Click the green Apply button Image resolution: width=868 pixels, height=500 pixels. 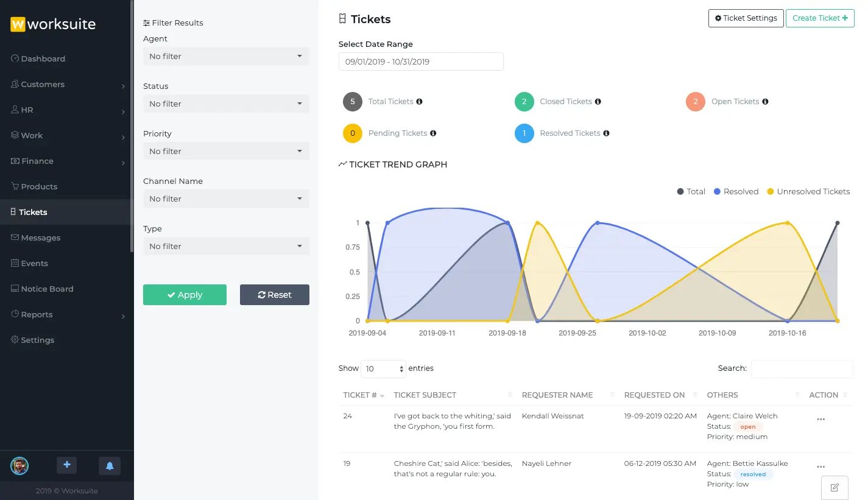[185, 295]
